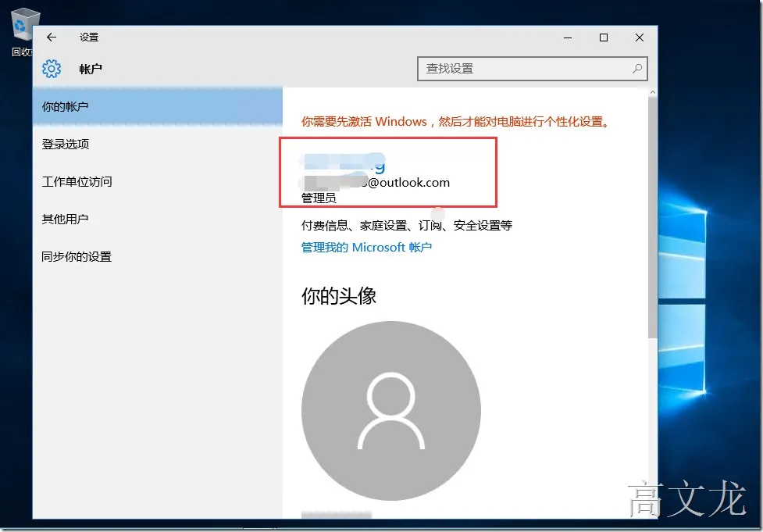Click the Windows activation warning text
The height and width of the screenshot is (532, 763).
pyautogui.click(x=455, y=122)
